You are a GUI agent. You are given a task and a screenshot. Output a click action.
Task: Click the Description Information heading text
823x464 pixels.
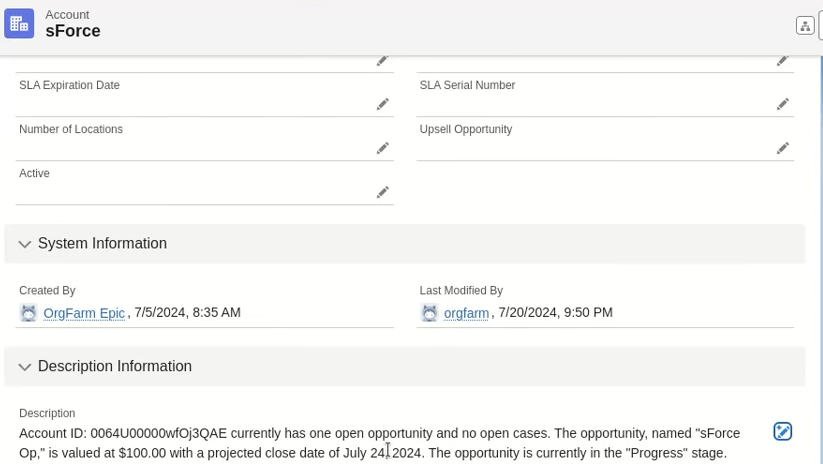point(115,366)
